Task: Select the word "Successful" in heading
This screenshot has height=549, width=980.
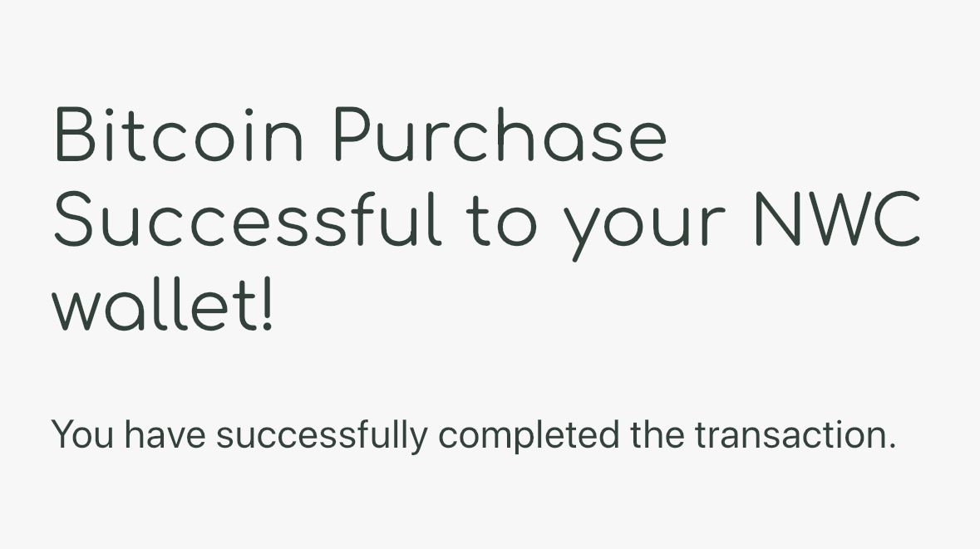Action: tap(248, 219)
